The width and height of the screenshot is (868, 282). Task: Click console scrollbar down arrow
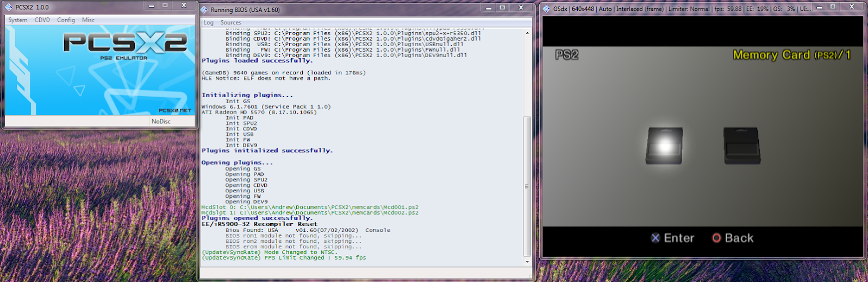coord(527,261)
